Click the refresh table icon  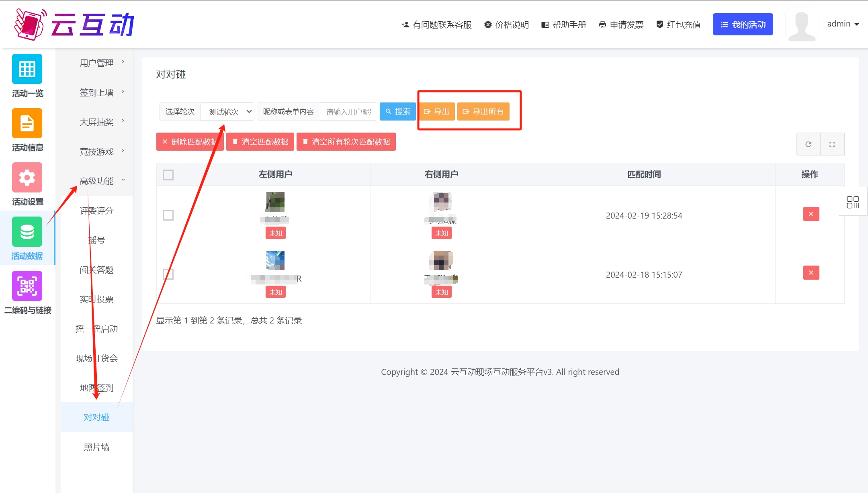(808, 144)
